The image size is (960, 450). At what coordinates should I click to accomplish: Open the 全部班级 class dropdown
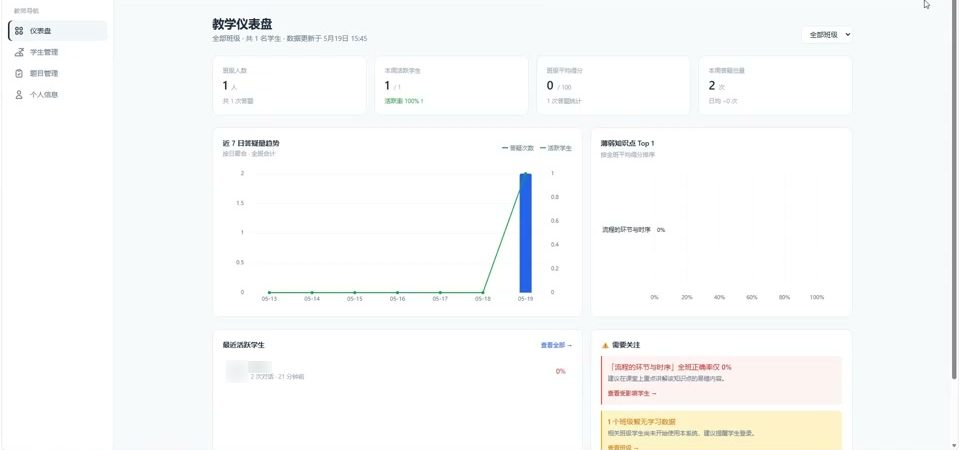(x=827, y=35)
